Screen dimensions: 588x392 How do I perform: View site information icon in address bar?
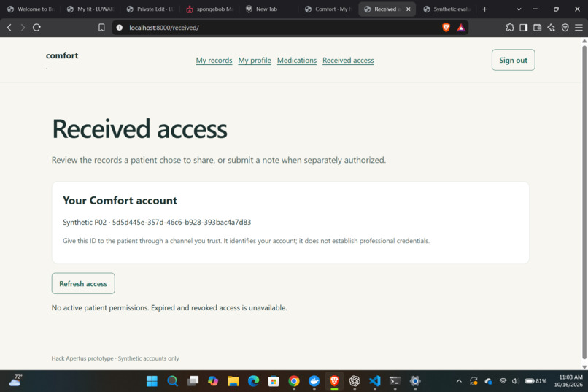pyautogui.click(x=119, y=28)
